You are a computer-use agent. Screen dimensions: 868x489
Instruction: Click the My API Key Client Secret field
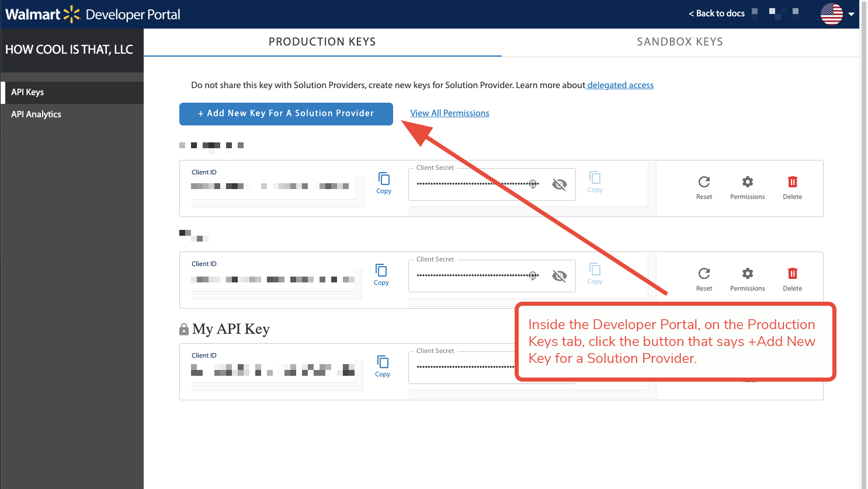[x=461, y=367]
